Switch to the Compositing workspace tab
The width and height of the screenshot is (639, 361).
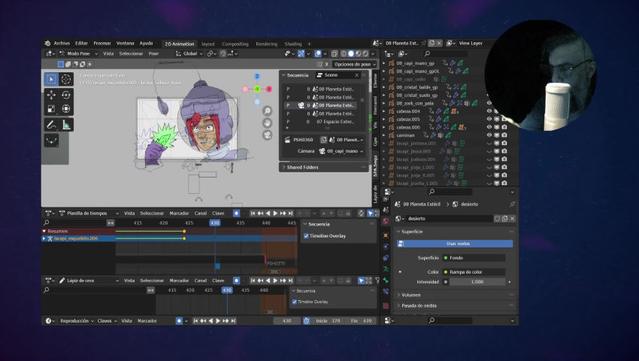(235, 44)
